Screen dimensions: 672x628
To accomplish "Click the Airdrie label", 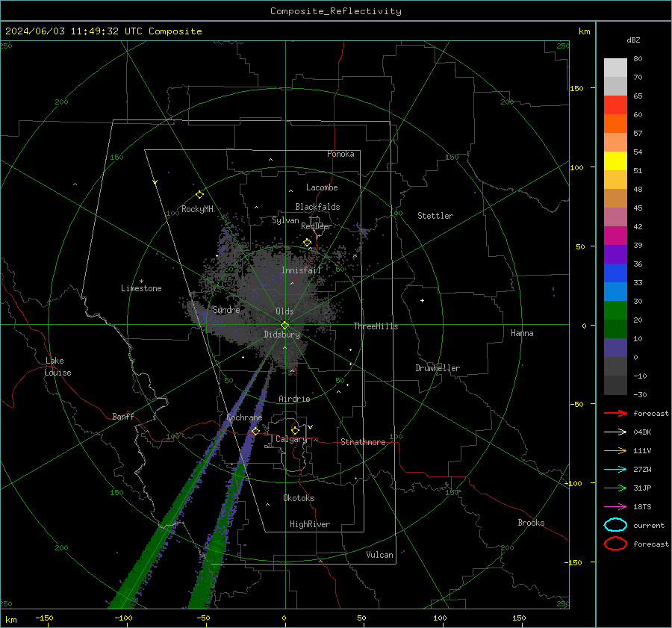I will 294,399.
